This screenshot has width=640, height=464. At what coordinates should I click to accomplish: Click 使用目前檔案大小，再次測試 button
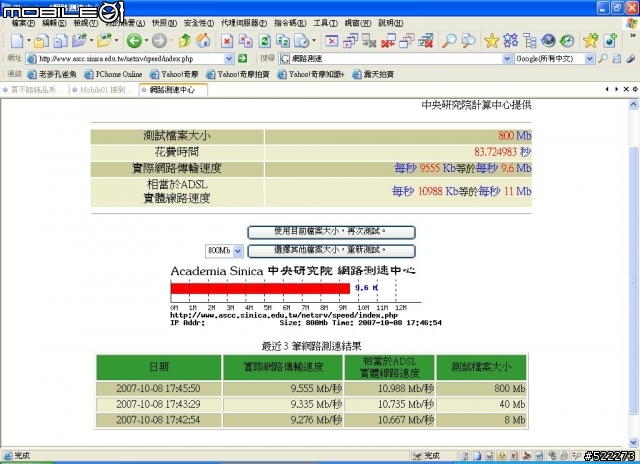(x=331, y=232)
